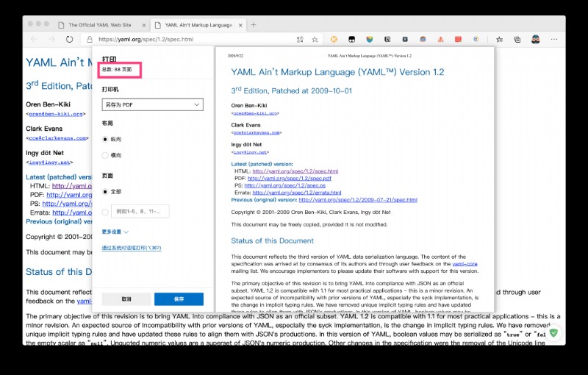The height and width of the screenshot is (375, 588).
Task: Click the padlock site info icon
Action: point(90,40)
